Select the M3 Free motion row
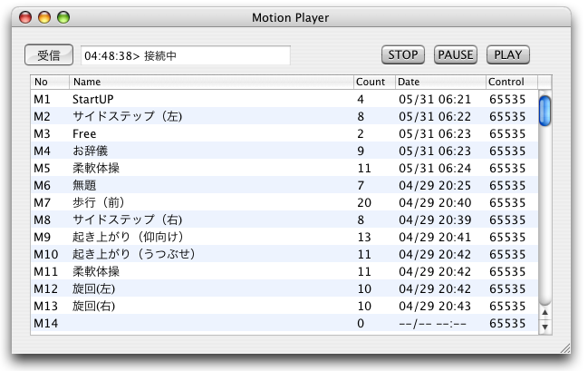 pos(284,133)
